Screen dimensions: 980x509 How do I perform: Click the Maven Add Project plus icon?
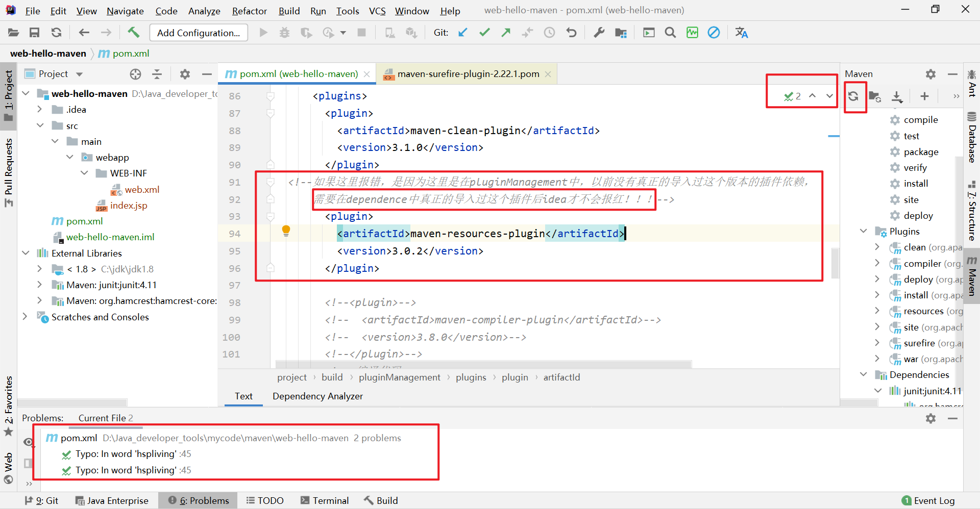tap(924, 96)
